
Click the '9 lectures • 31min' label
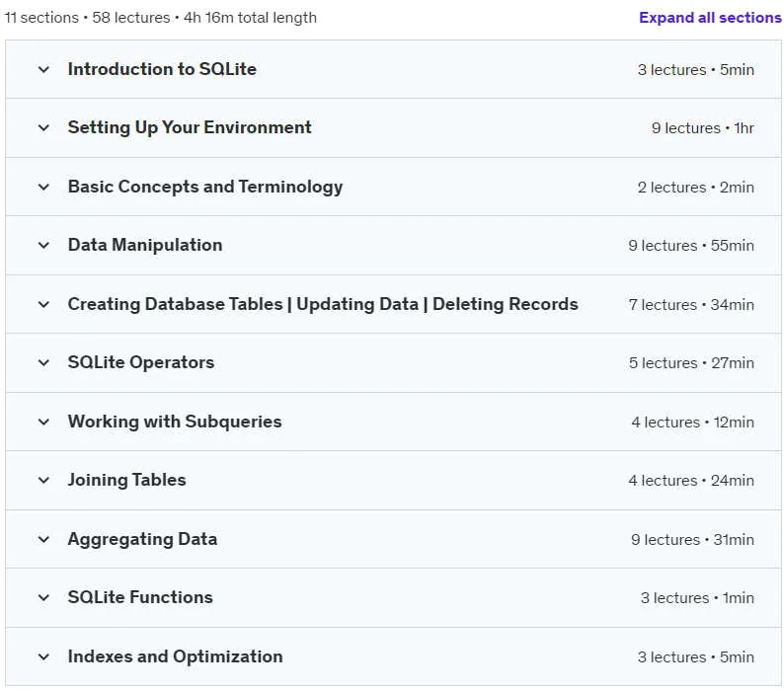coord(692,540)
